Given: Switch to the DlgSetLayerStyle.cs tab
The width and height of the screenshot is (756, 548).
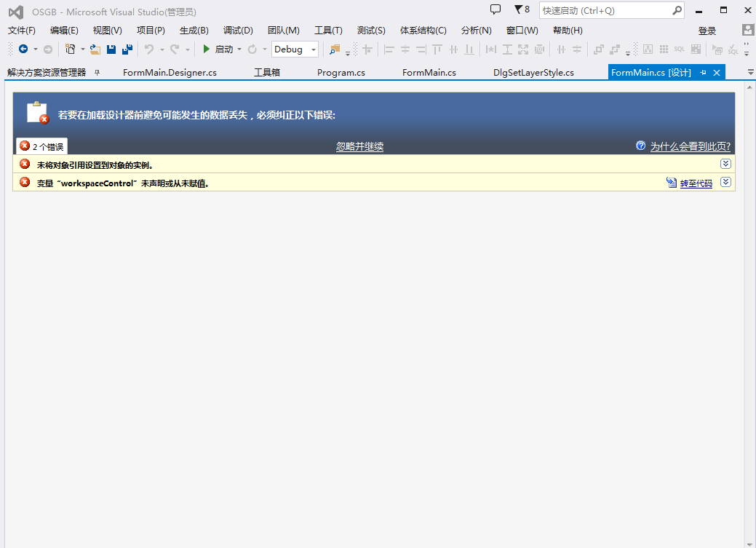Looking at the screenshot, I should pyautogui.click(x=533, y=72).
